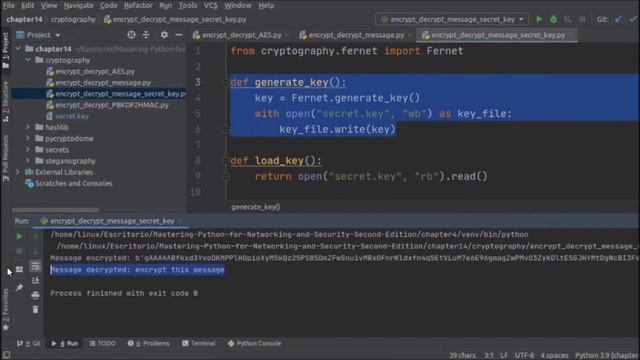Open the VCS menu
This screenshot has height=360, width=640.
[211, 5]
